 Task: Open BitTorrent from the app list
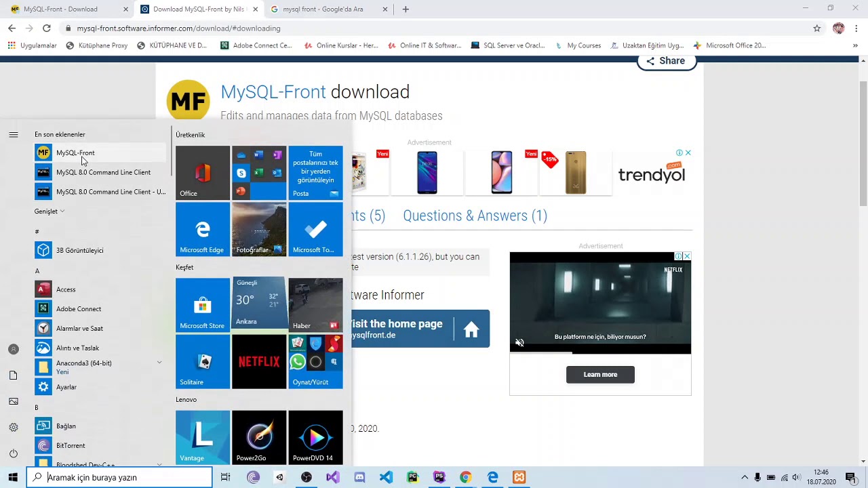[x=99, y=446]
